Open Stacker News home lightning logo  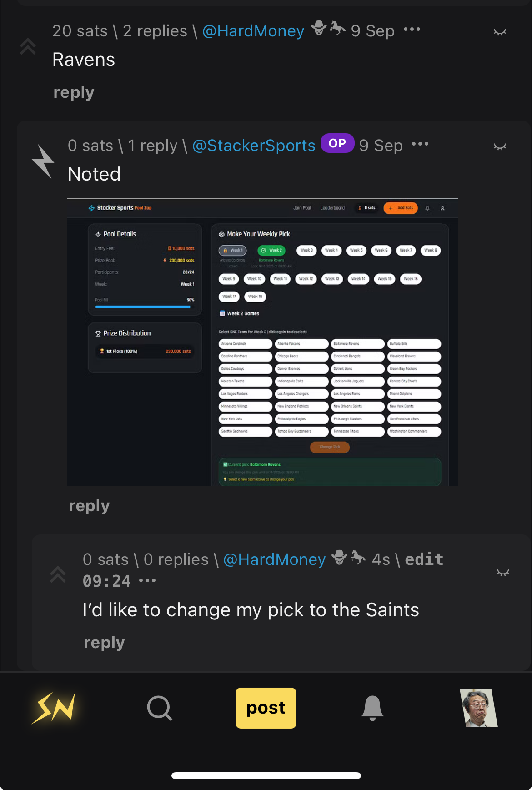point(54,708)
